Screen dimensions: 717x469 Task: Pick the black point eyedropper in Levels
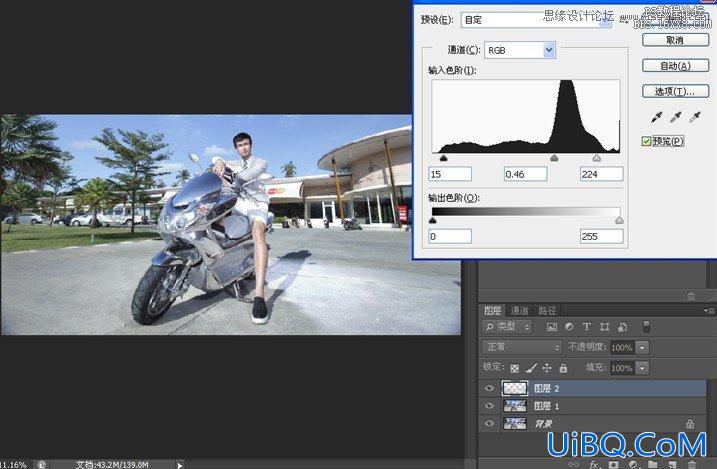coord(656,117)
